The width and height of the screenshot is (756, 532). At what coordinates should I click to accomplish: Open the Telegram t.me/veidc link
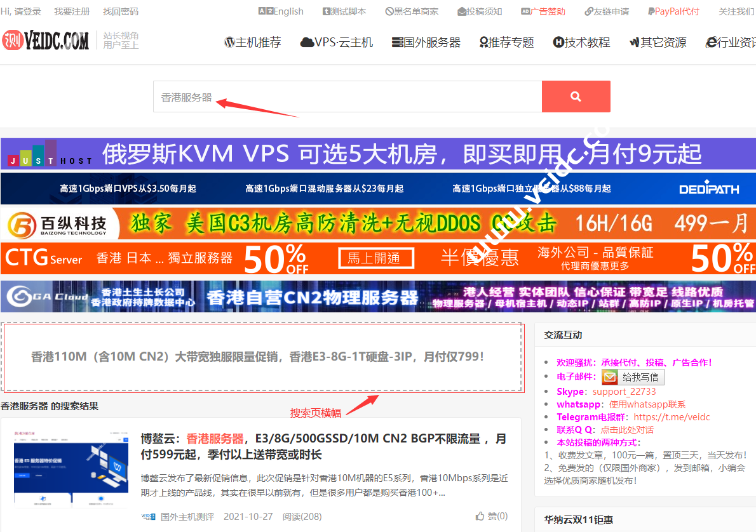672,417
